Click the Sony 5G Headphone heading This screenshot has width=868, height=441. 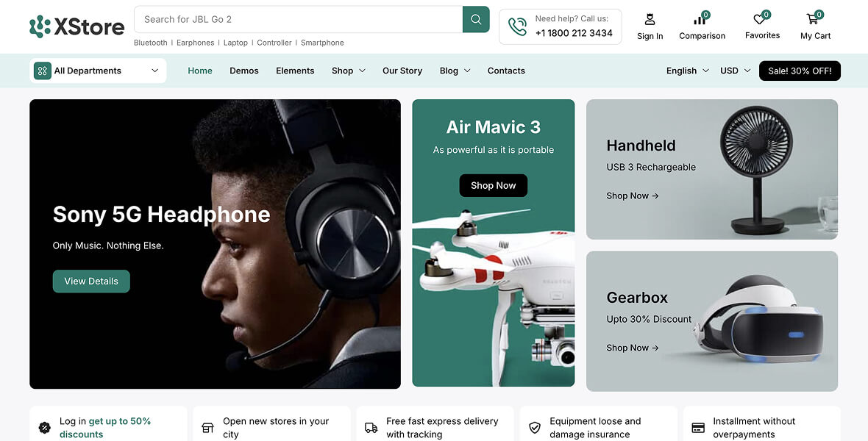[162, 215]
